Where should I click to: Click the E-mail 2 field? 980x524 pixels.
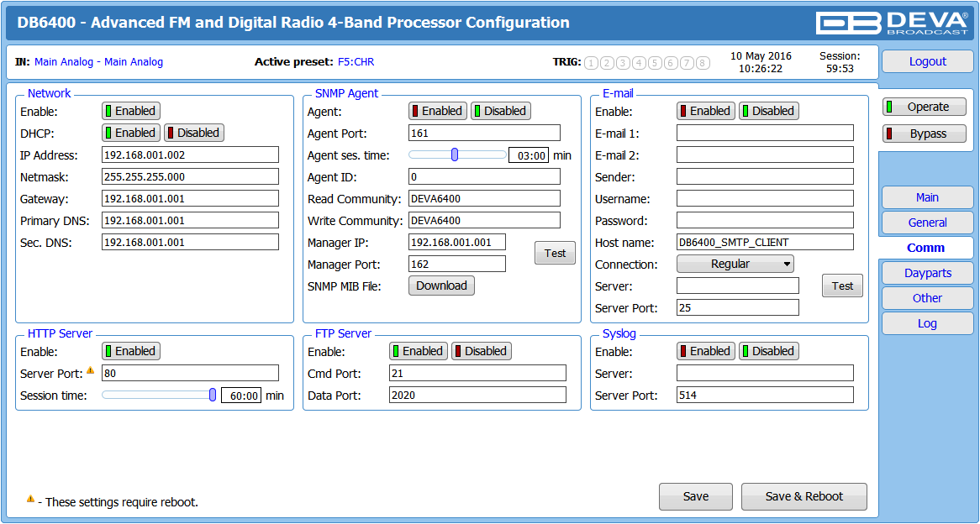765,155
